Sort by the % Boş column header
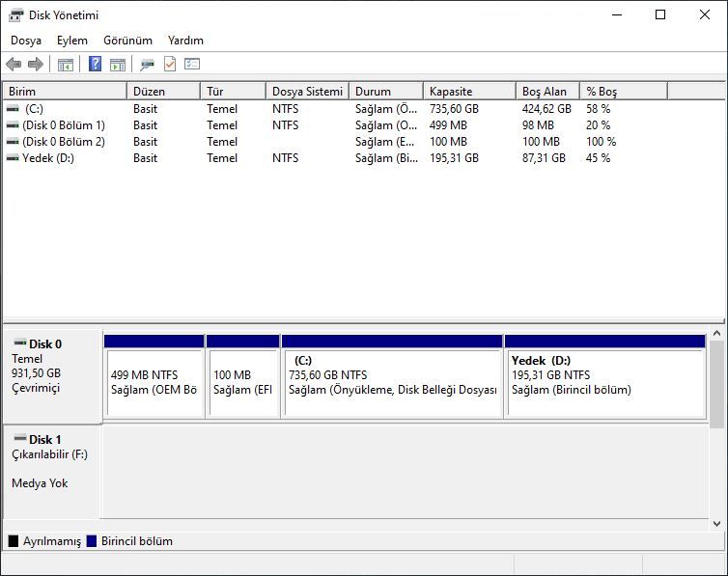Image resolution: width=728 pixels, height=576 pixels. [x=624, y=92]
